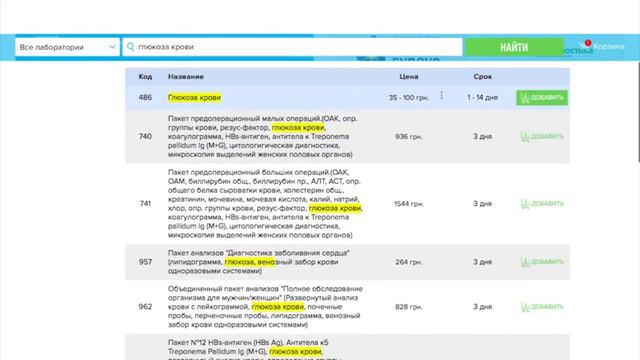Viewport: 640px width, 360px height.
Task: Click the search field with "глюкоза крови"
Action: 292,47
